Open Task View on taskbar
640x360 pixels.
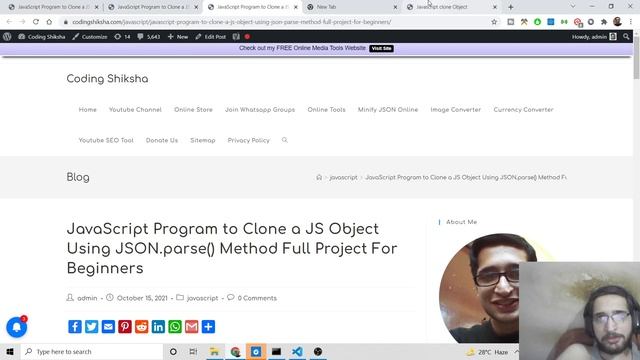pos(193,351)
